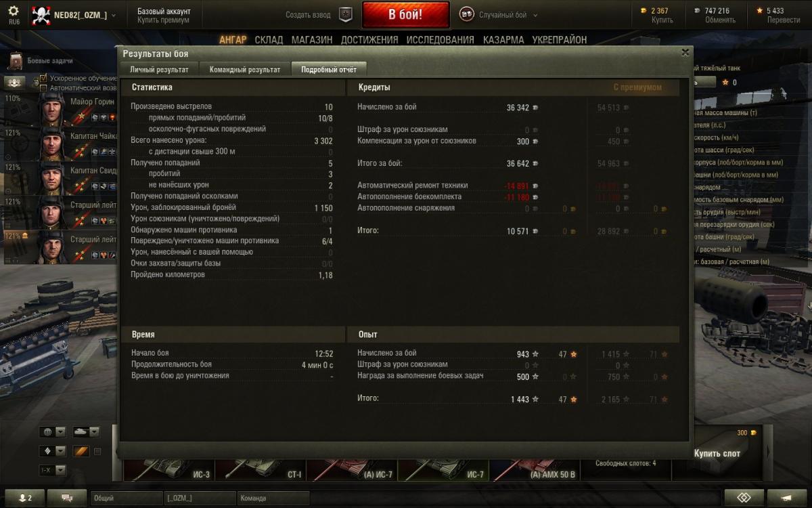The width and height of the screenshot is (812, 508).
Task: Open the contacts list icon showing 2
Action: (x=24, y=498)
